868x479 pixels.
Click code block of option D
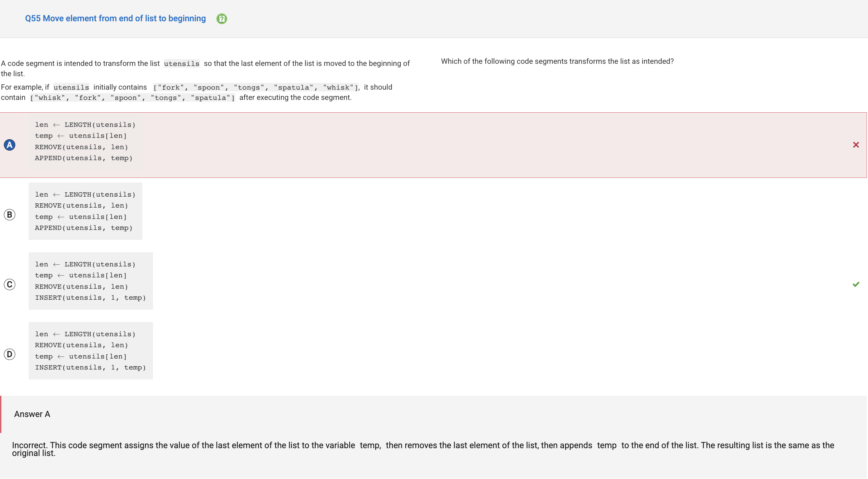[91, 351]
